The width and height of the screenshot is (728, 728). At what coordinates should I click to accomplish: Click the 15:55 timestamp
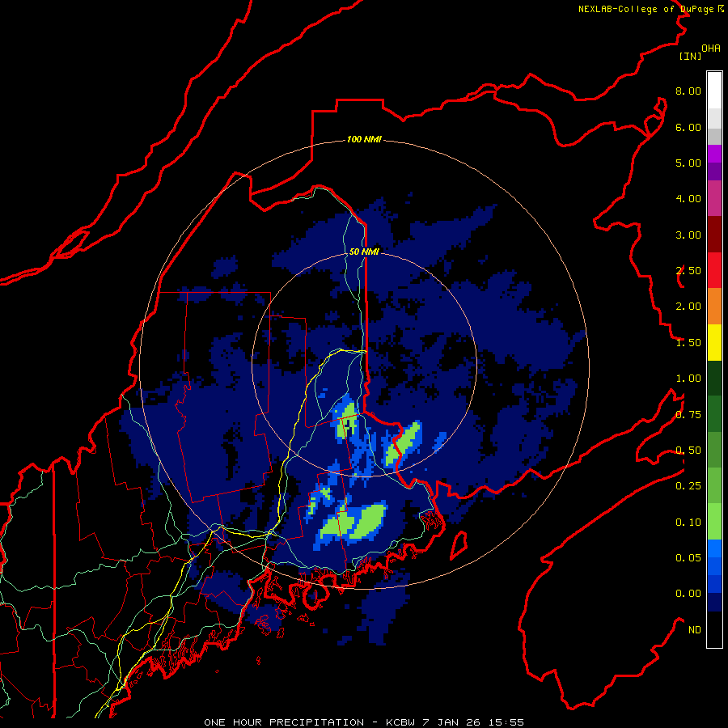(x=506, y=722)
